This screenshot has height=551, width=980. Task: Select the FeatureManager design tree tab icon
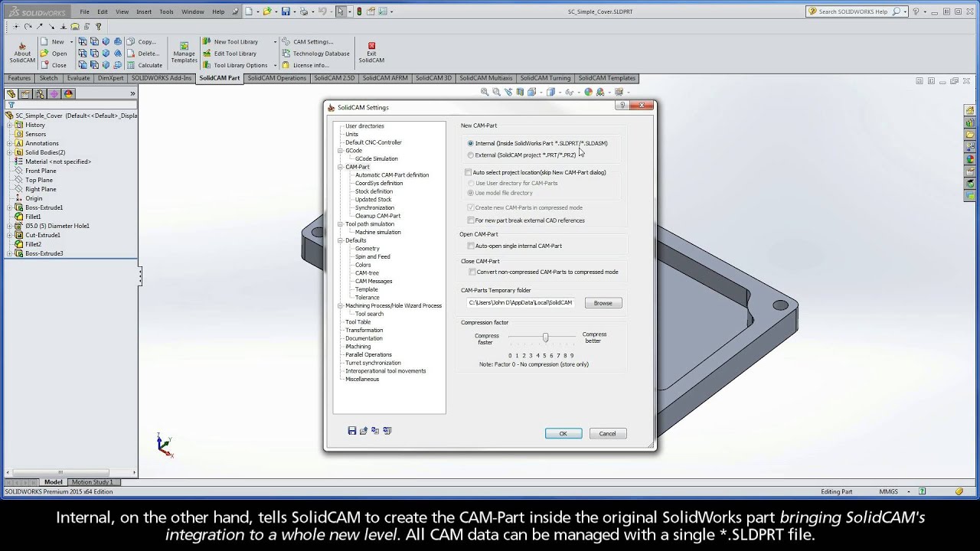pyautogui.click(x=11, y=93)
